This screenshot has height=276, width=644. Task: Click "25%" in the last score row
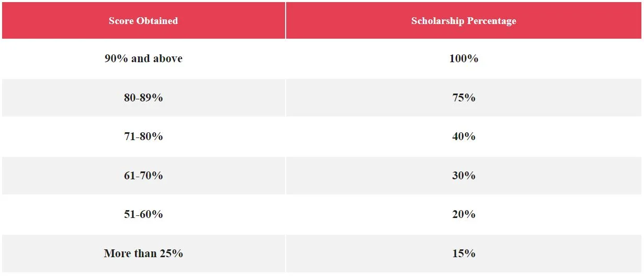[171, 254]
